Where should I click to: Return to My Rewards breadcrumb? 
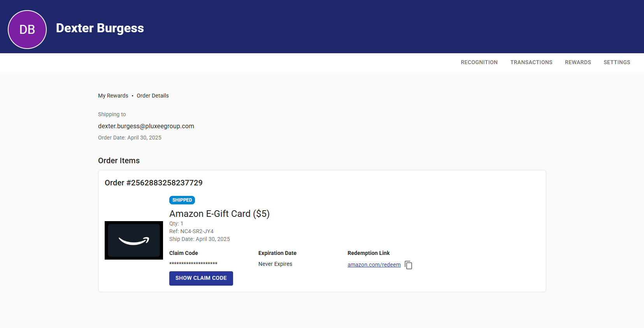pos(113,96)
